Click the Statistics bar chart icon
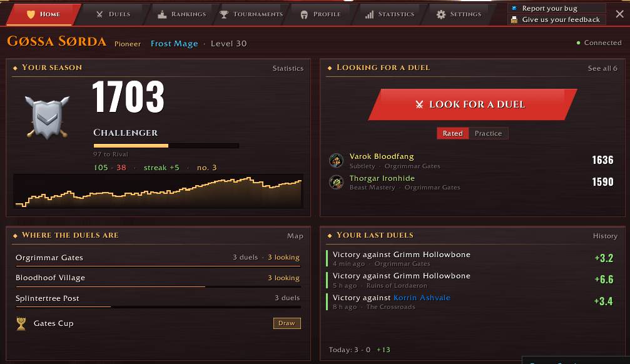This screenshot has width=630, height=364. click(x=369, y=15)
